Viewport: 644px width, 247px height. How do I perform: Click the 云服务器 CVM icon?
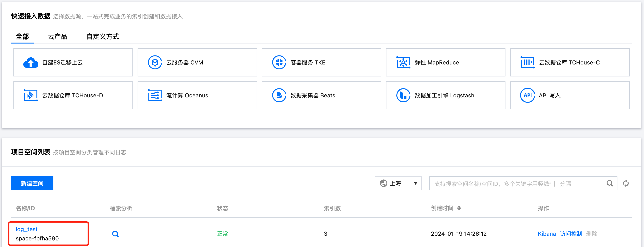coord(155,63)
